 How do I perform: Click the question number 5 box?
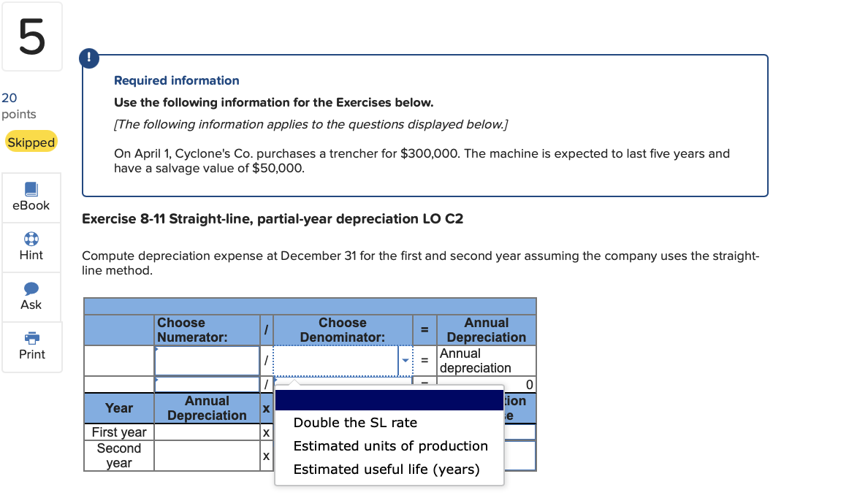32,37
